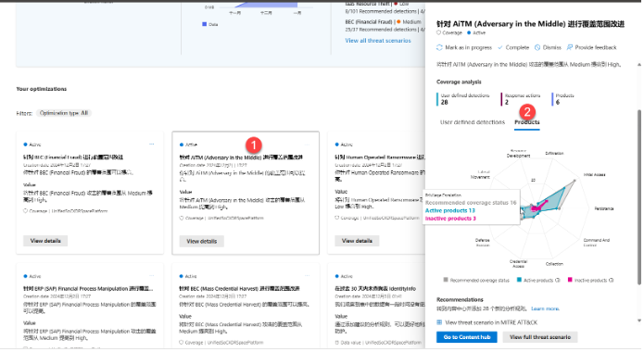Viewport: 644px width, 352px height.
Task: Click View details on the AiTM card
Action: [x=202, y=242]
